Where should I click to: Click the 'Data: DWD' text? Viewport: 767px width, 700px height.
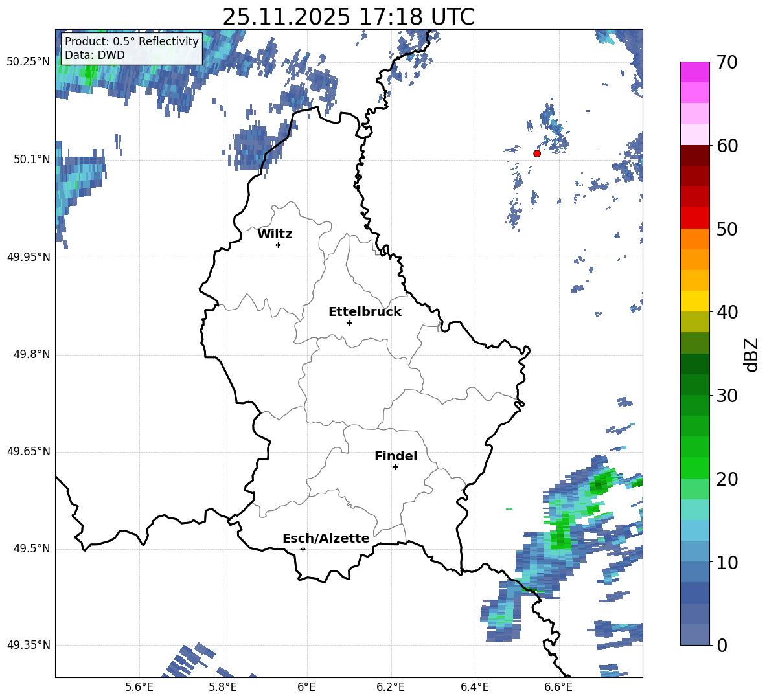point(95,55)
